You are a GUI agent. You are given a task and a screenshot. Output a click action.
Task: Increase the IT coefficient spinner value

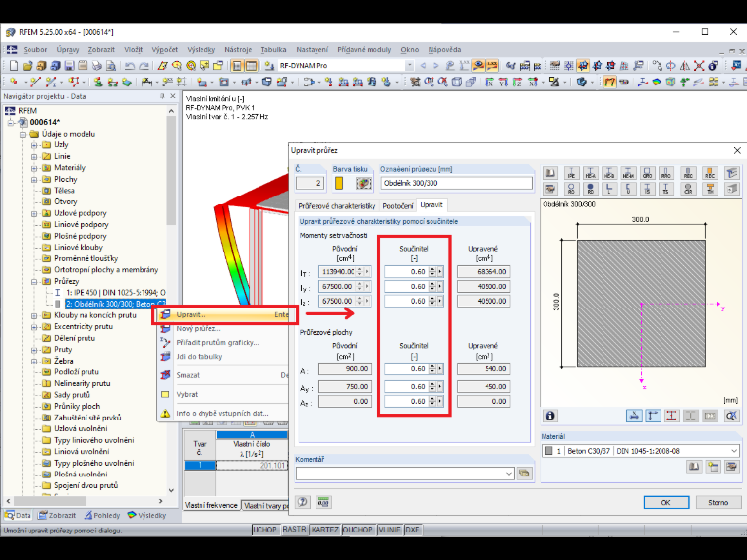pos(432,269)
